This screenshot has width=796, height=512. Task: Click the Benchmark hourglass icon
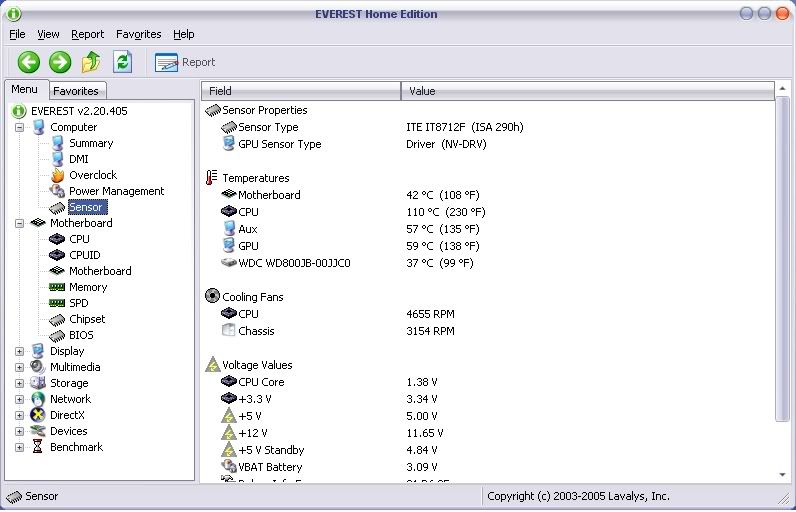tap(38, 447)
